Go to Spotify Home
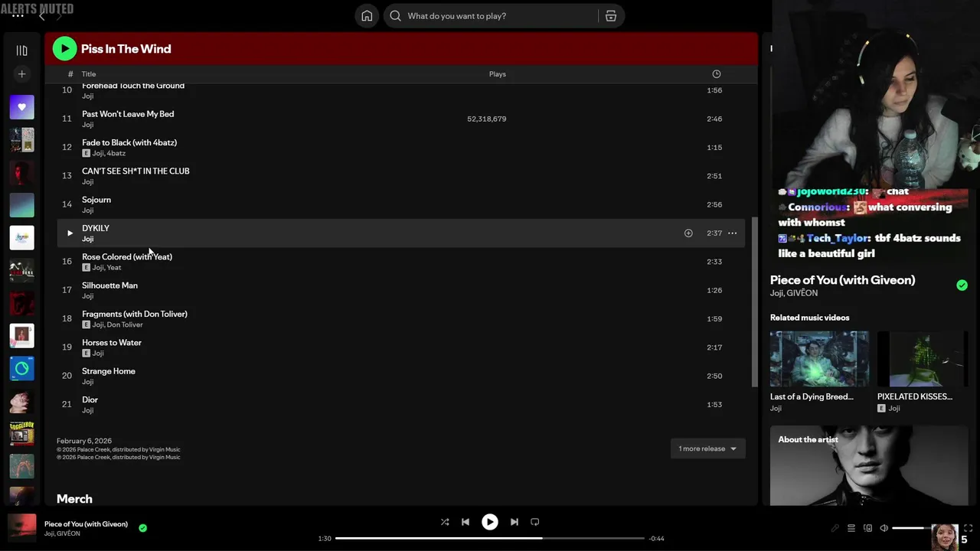Screen dimensions: 980x551 (x=367, y=16)
